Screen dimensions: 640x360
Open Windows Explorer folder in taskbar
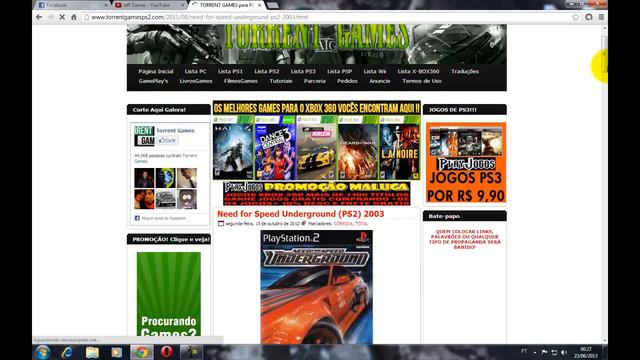click(x=92, y=352)
